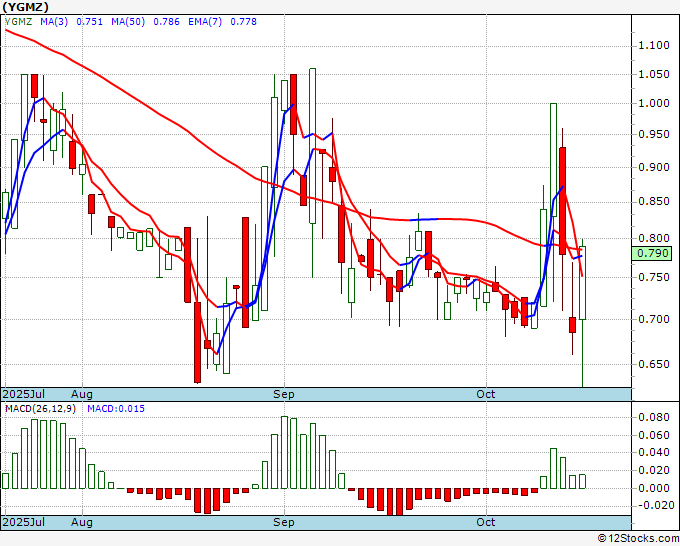This screenshot has height=546, width=680.
Task: Click the Oct label on MACD axis
Action: pyautogui.click(x=486, y=522)
